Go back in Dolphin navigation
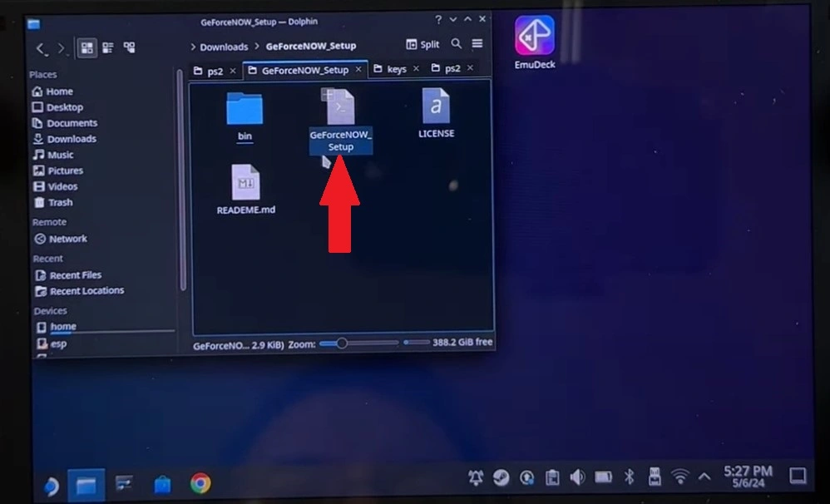The image size is (830, 504). 42,49
